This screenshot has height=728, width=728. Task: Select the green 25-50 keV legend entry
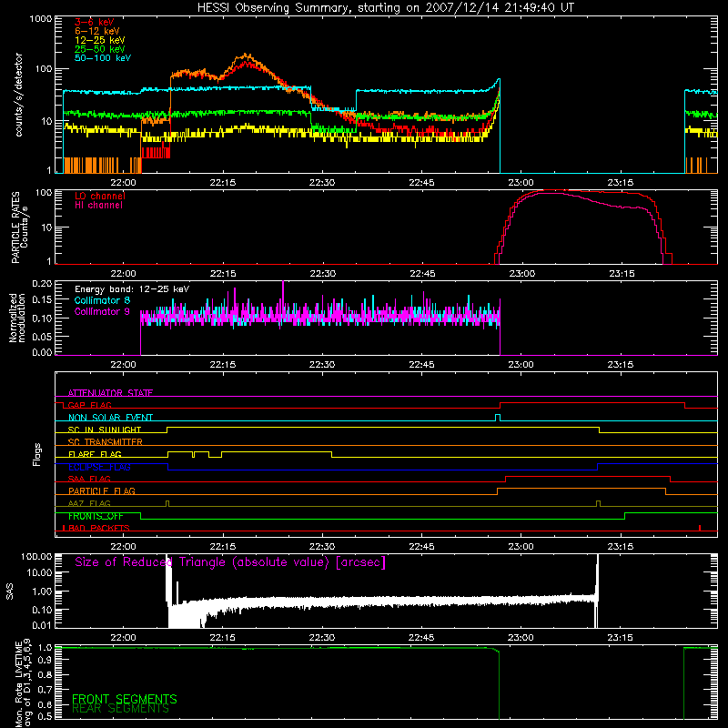(100, 49)
